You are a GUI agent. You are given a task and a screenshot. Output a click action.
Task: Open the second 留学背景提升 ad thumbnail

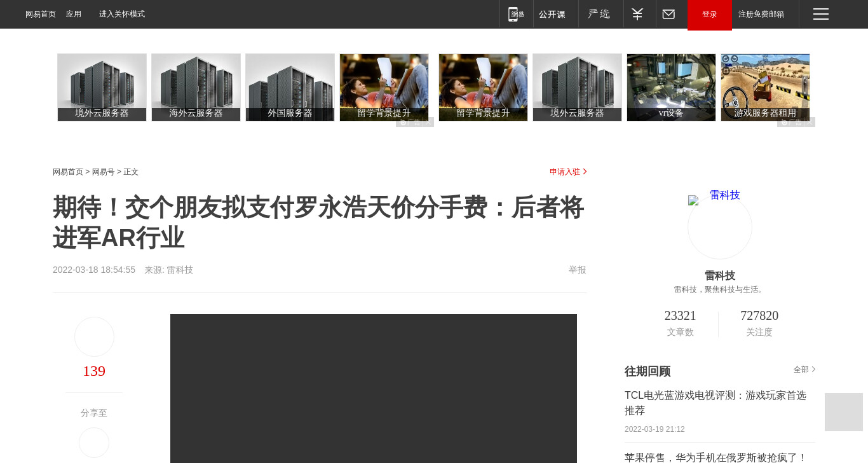point(483,87)
